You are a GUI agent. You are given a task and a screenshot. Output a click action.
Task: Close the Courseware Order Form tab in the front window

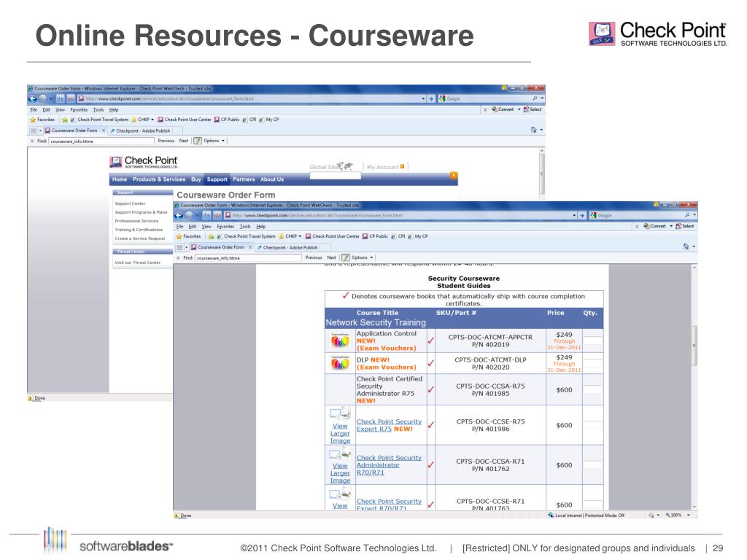[250, 248]
